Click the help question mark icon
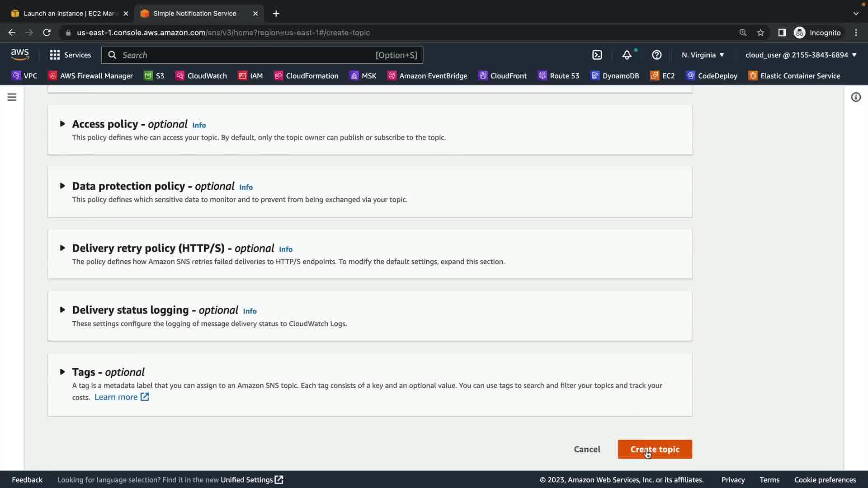Screen dimensions: 868x488 pos(656,55)
